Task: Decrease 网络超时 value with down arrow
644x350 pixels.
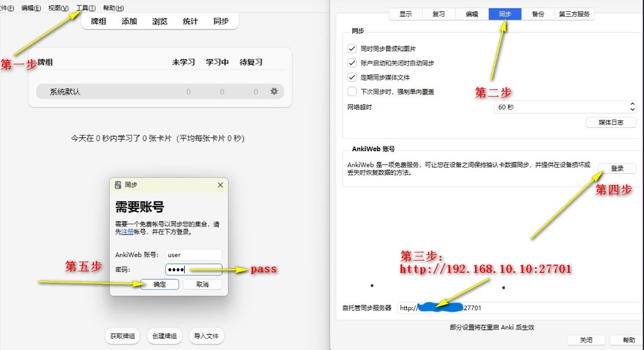Action: click(x=633, y=110)
